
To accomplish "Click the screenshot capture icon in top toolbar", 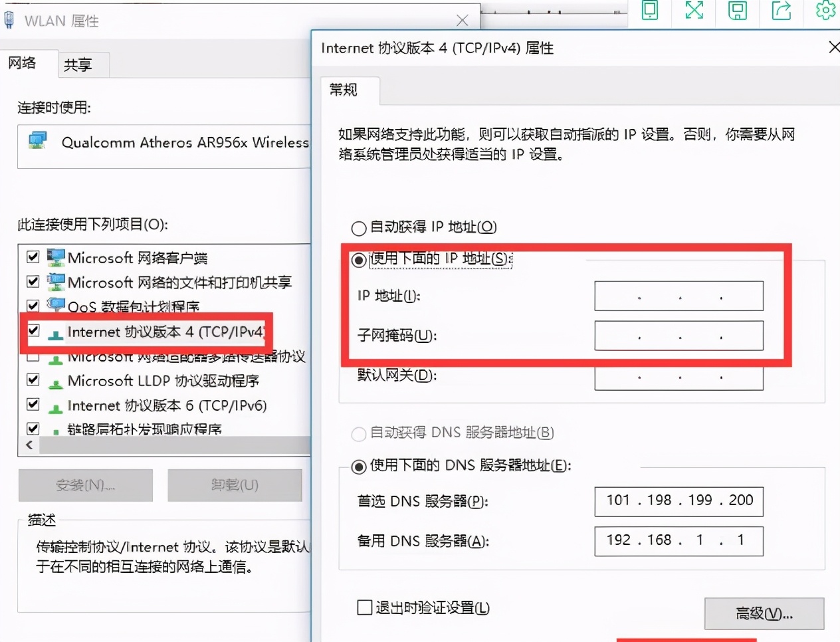I will [x=737, y=11].
